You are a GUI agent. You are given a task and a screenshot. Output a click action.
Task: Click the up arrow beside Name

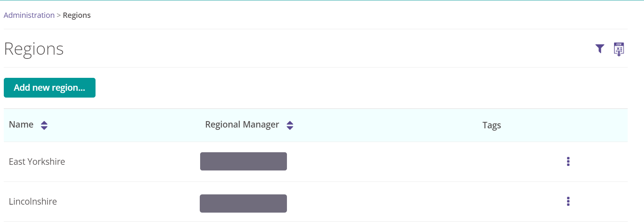click(x=44, y=123)
